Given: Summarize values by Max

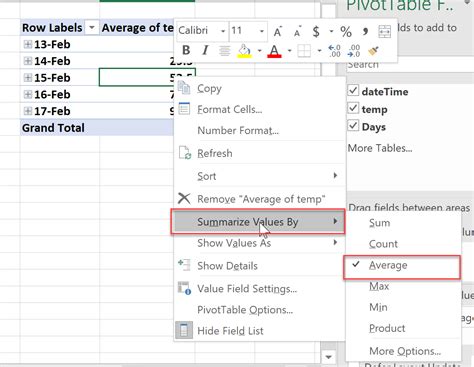Looking at the screenshot, I should point(403,286).
